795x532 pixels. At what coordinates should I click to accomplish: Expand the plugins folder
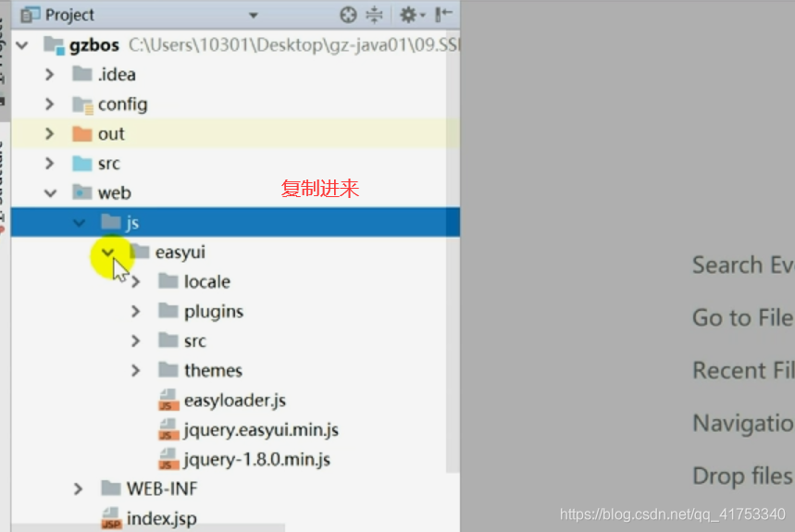pyautogui.click(x=135, y=311)
